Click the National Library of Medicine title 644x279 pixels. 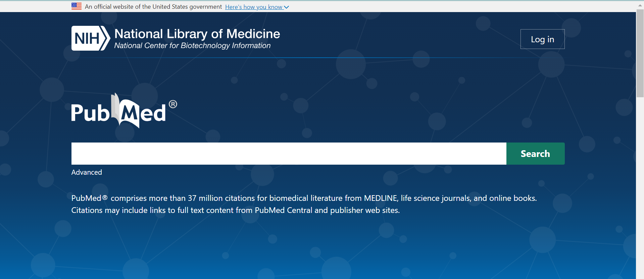click(x=197, y=34)
